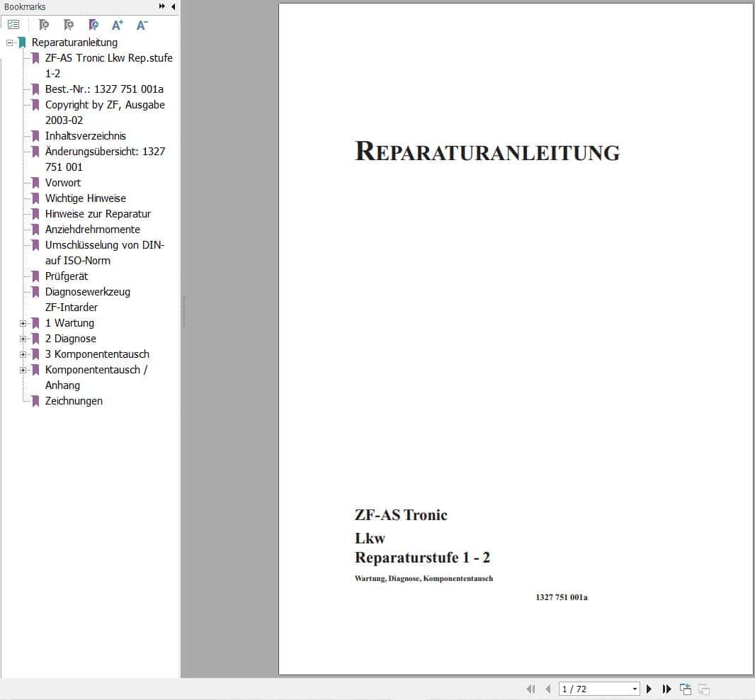Viewport: 755px width, 700px height.
Task: Click the first bookmark flag search icon
Action: click(44, 25)
